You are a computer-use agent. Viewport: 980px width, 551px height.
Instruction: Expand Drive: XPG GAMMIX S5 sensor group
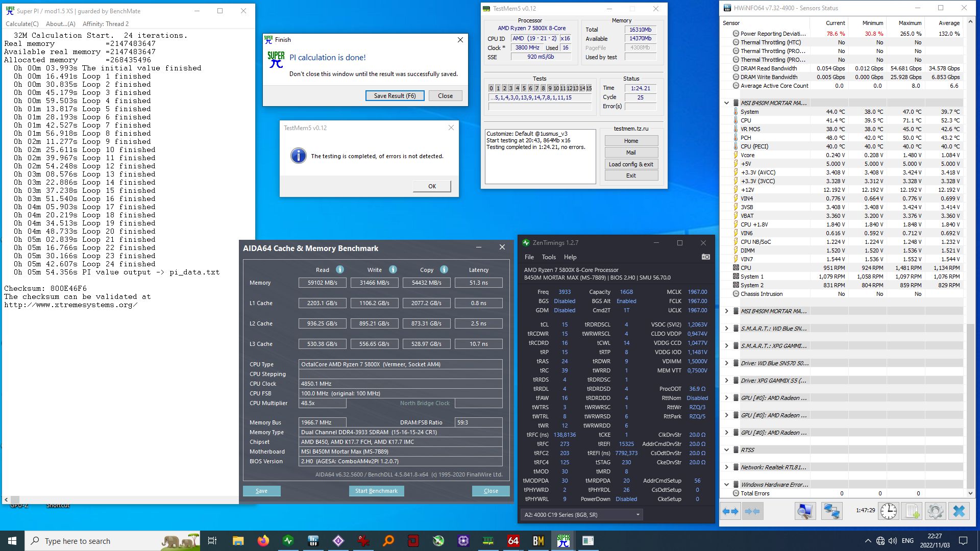pos(727,381)
